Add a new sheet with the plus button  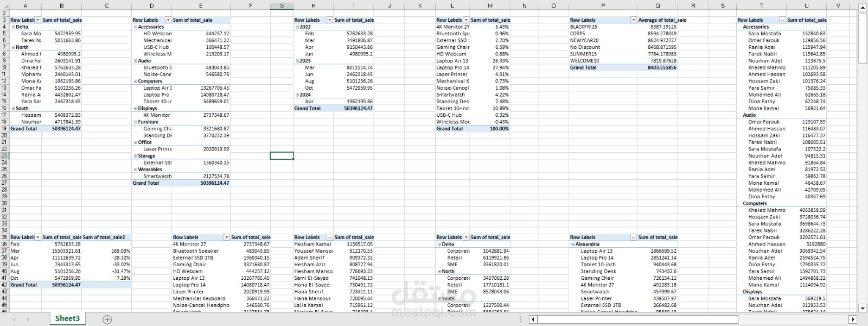107,319
